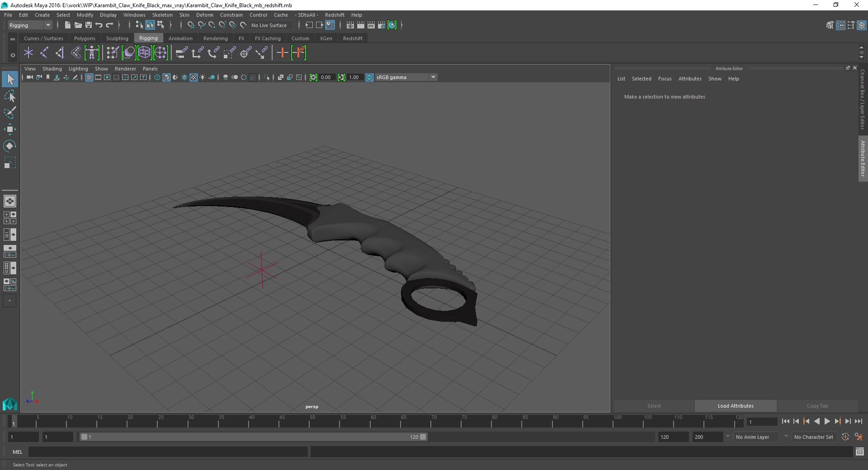Viewport: 868px width, 470px height.
Task: Activate the Lasso selection tool
Action: pos(10,96)
